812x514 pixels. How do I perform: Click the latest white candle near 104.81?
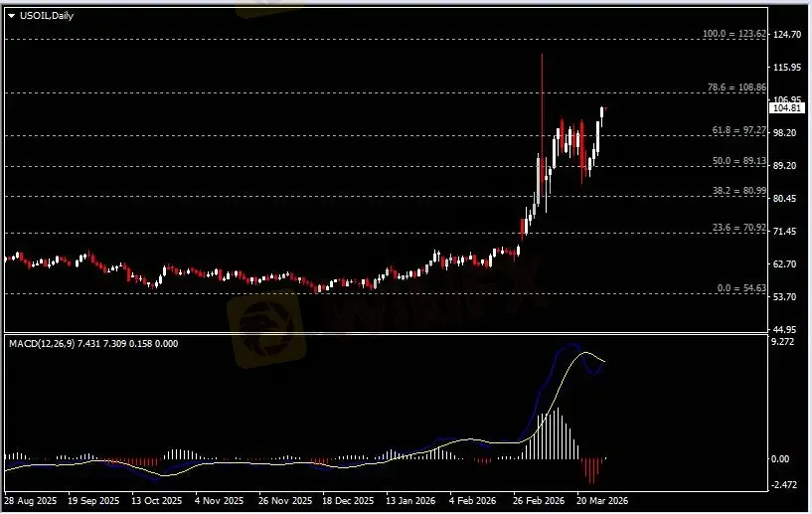click(602, 114)
